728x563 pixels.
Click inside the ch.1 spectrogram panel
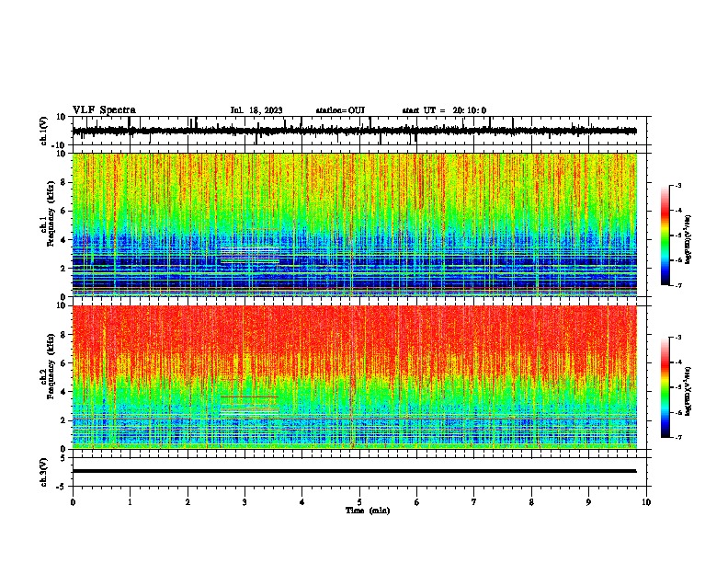pos(355,224)
